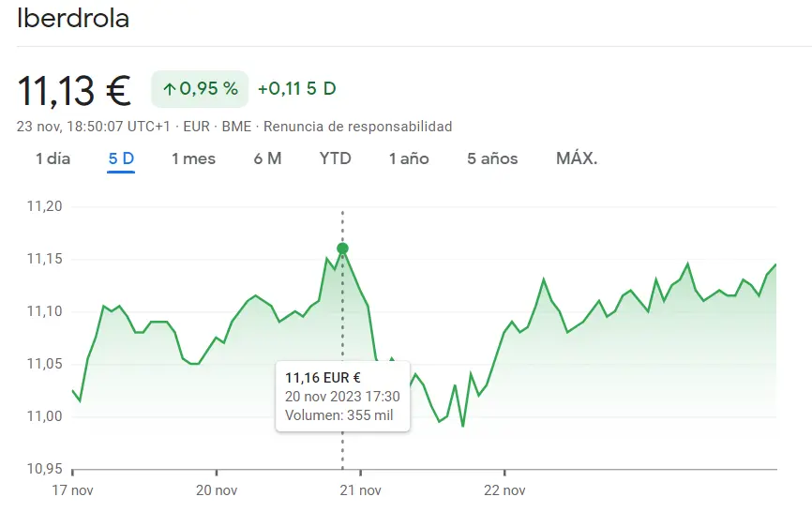This screenshot has width=812, height=512.
Task: Click the 11,20 y-axis label
Action: (44, 206)
